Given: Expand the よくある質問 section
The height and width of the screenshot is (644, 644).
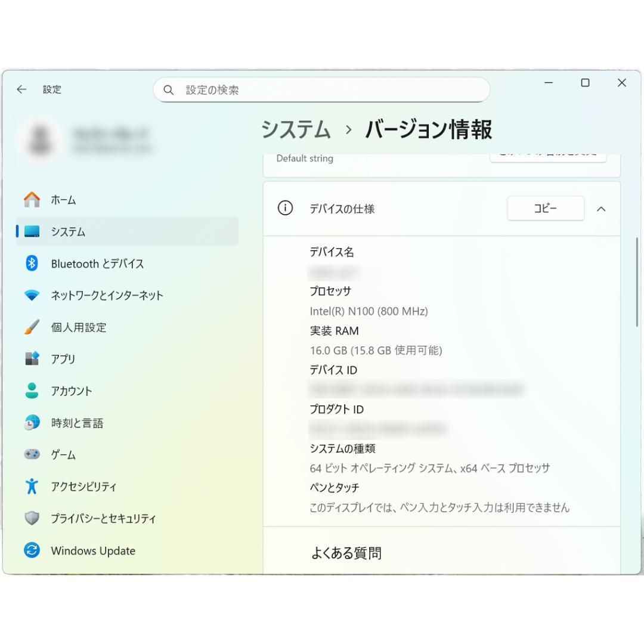Looking at the screenshot, I should pyautogui.click(x=442, y=553).
